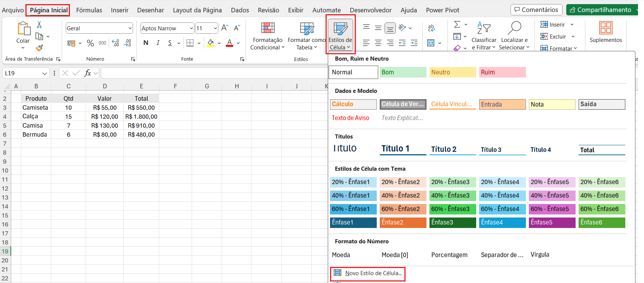Toggle bold formatting (N)
644x283 pixels.
(146, 43)
